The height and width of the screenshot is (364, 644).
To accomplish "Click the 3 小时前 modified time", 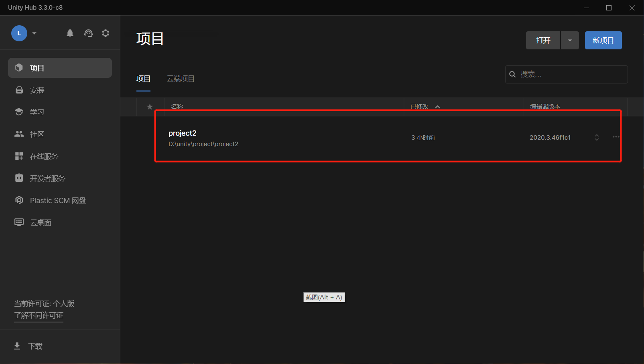I will [423, 138].
